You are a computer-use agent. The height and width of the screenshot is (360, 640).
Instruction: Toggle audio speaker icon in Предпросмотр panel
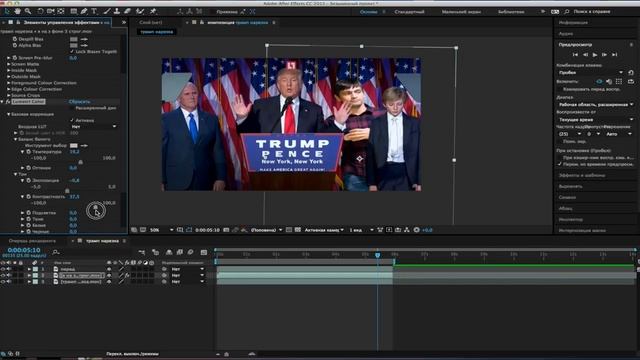point(609,82)
